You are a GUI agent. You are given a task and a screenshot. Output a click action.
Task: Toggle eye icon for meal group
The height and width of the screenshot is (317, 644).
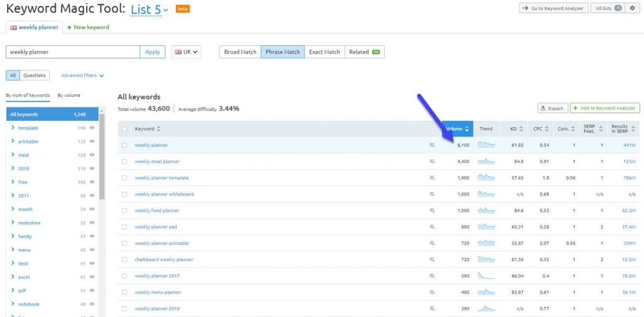(92, 155)
